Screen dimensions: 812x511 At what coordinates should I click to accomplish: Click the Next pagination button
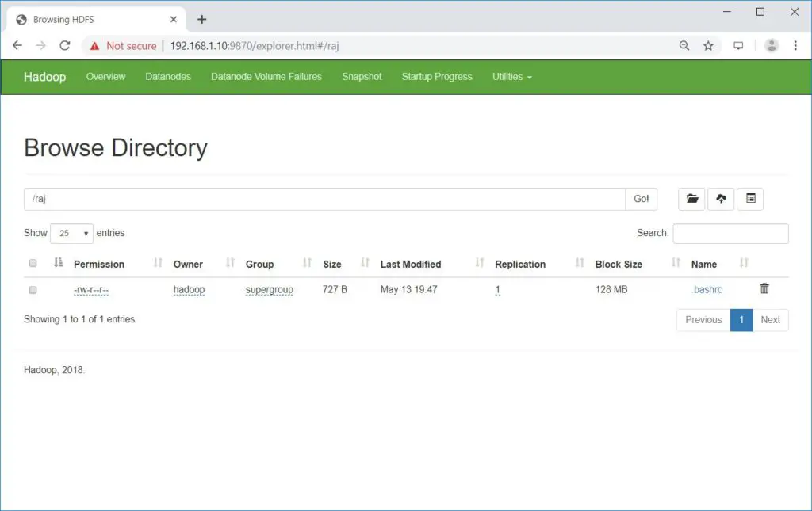click(770, 320)
